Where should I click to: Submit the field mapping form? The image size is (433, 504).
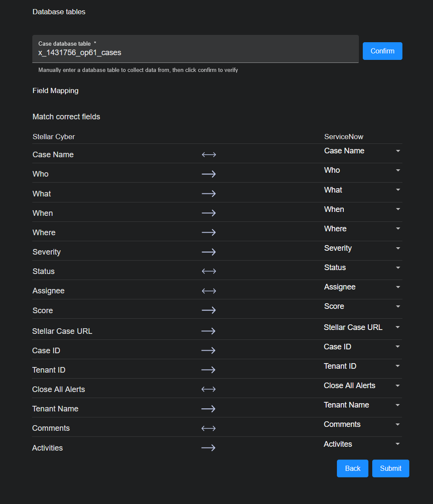point(390,468)
